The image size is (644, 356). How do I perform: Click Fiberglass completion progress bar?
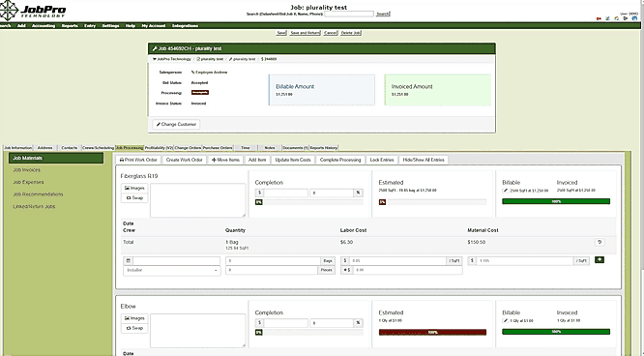click(x=308, y=202)
